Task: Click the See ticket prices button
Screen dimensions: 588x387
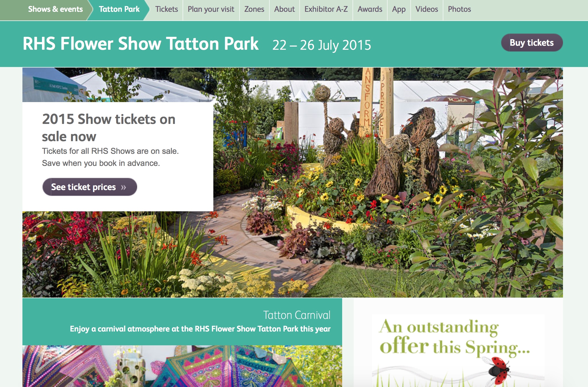Action: point(90,187)
